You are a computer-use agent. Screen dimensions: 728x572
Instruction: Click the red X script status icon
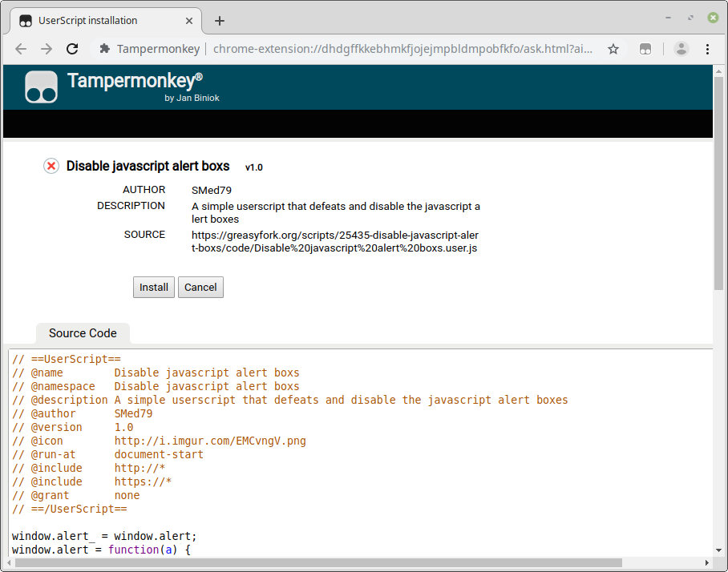[x=51, y=166]
